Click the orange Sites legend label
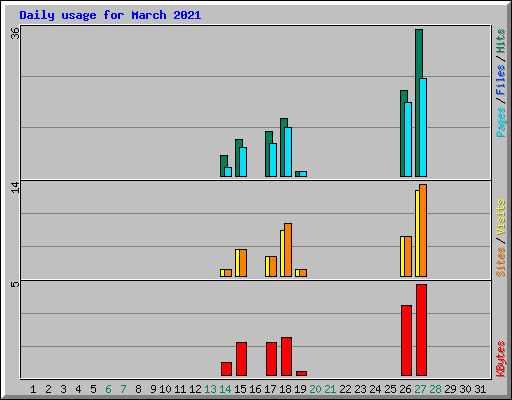This screenshot has width=512, height=400. coord(500,262)
